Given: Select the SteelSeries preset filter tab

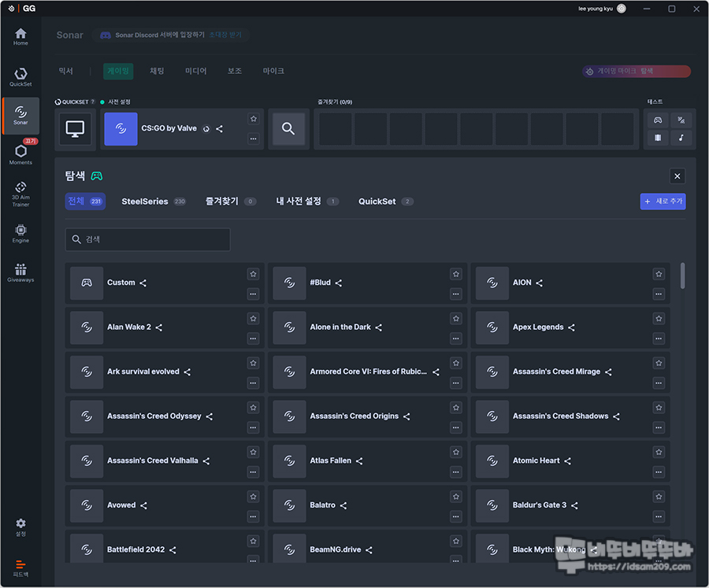Looking at the screenshot, I should pyautogui.click(x=154, y=202).
